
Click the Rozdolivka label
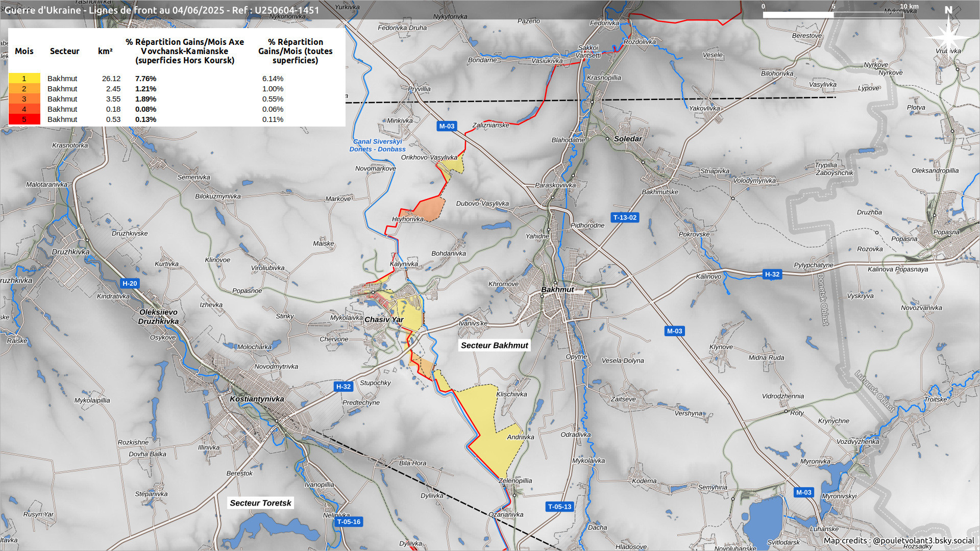[640, 42]
